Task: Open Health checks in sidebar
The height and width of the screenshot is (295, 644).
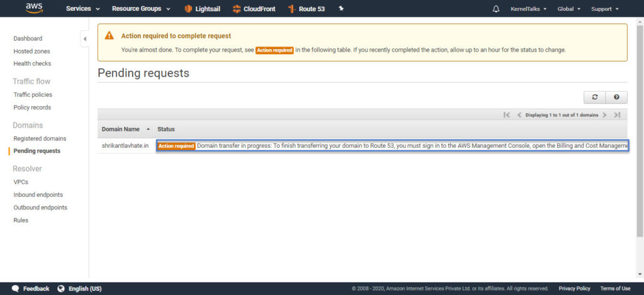Action: pyautogui.click(x=32, y=64)
